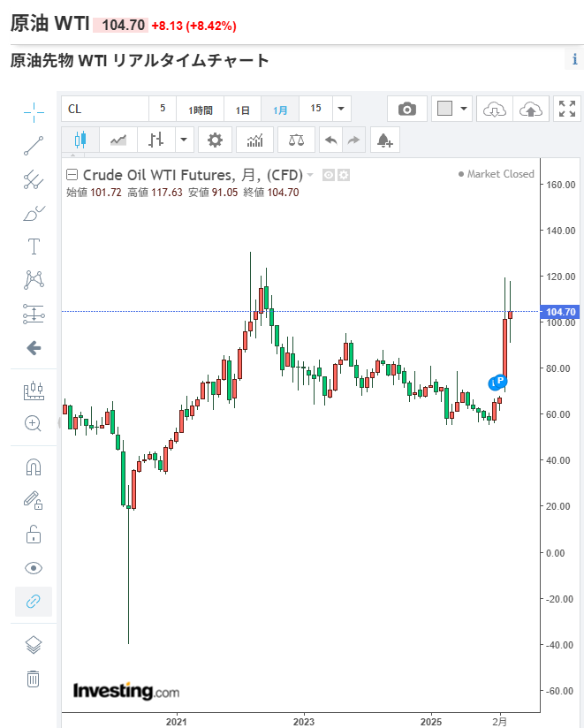Open chart settings gear icon
The height and width of the screenshot is (728, 584).
[215, 140]
